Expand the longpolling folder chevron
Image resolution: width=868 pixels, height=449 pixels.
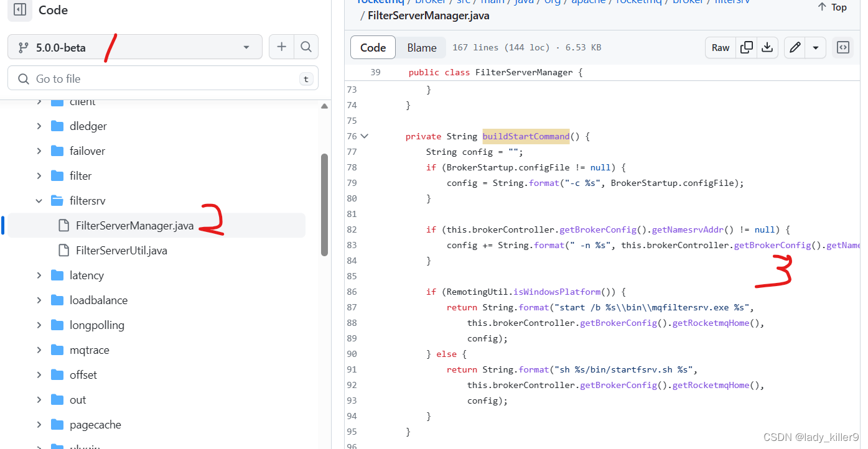(x=39, y=325)
